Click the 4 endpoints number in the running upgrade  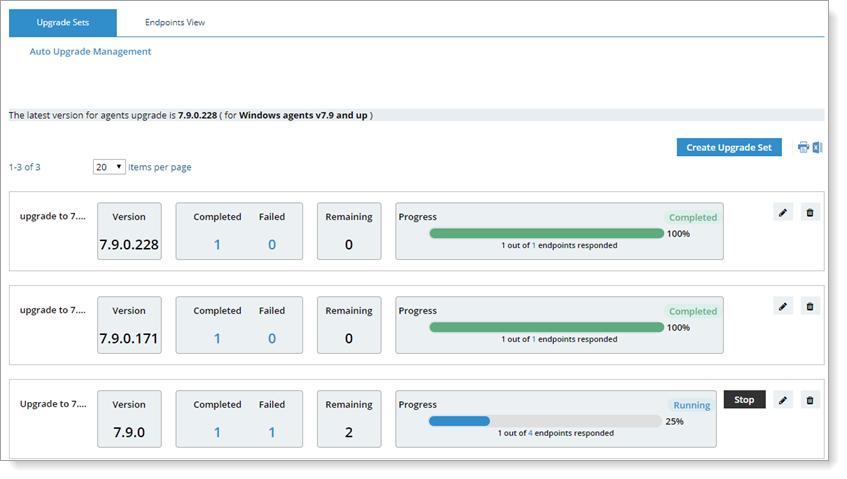pos(530,433)
